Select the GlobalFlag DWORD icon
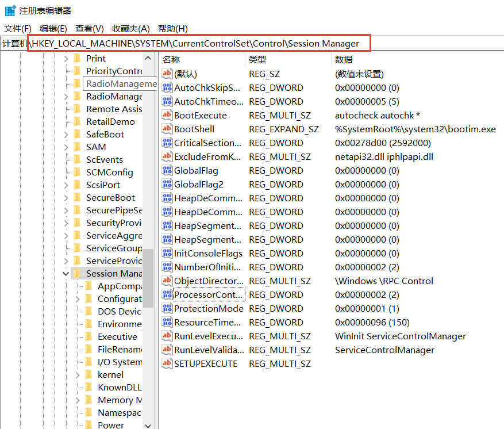504x429 pixels. coord(167,170)
